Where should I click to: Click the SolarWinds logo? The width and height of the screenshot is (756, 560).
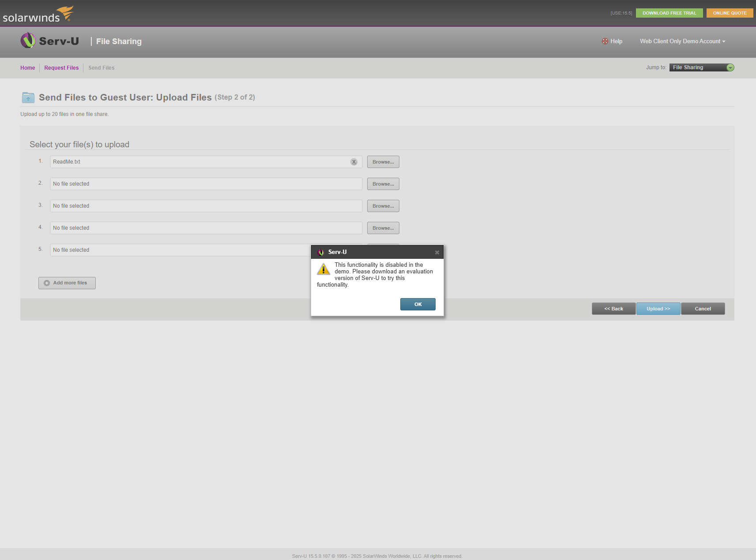(38, 14)
